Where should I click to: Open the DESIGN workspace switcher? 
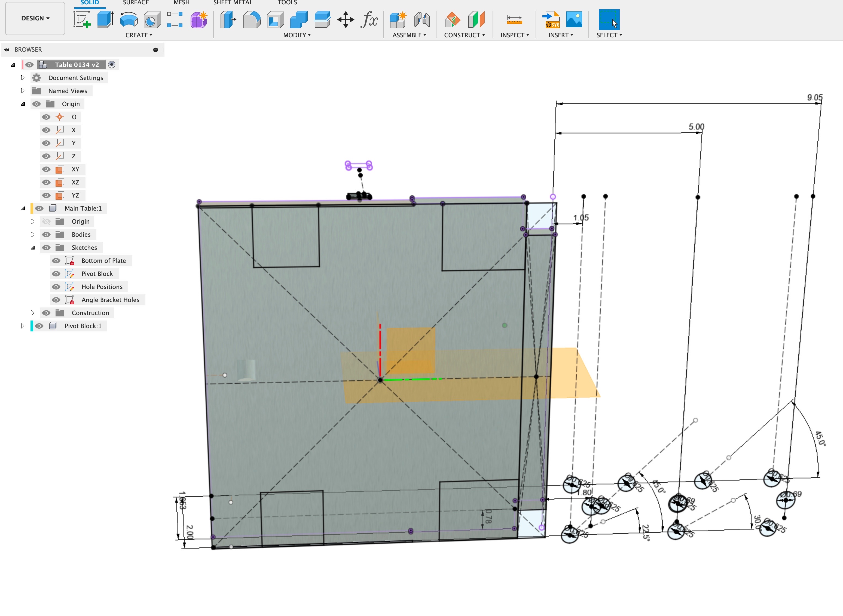[x=34, y=18]
